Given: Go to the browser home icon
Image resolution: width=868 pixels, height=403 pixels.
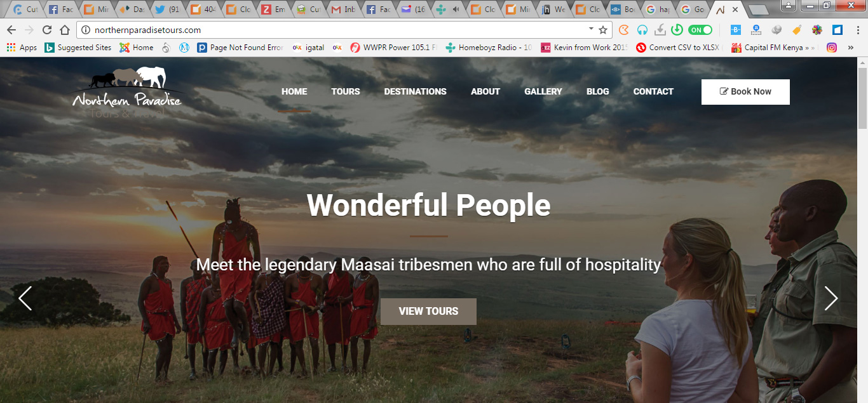Looking at the screenshot, I should (x=65, y=30).
